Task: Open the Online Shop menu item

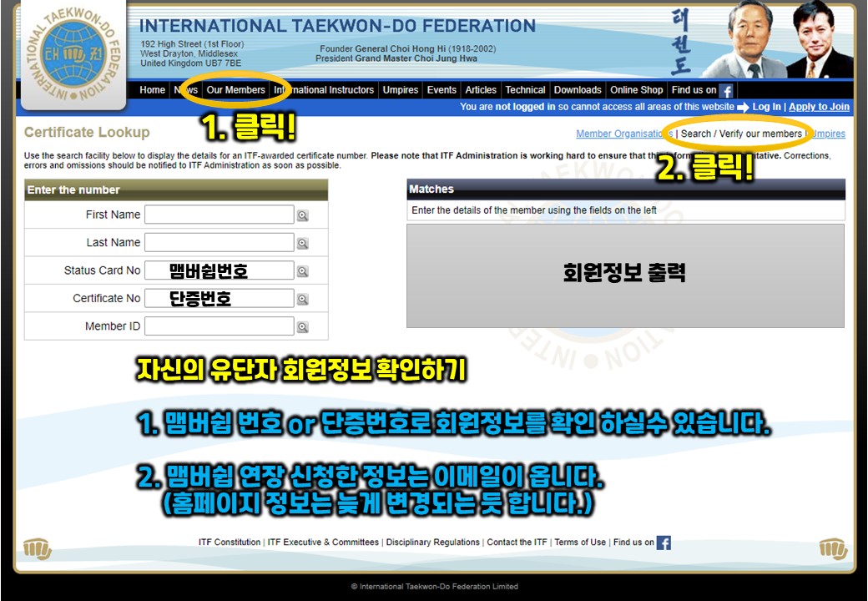Action: tap(637, 89)
